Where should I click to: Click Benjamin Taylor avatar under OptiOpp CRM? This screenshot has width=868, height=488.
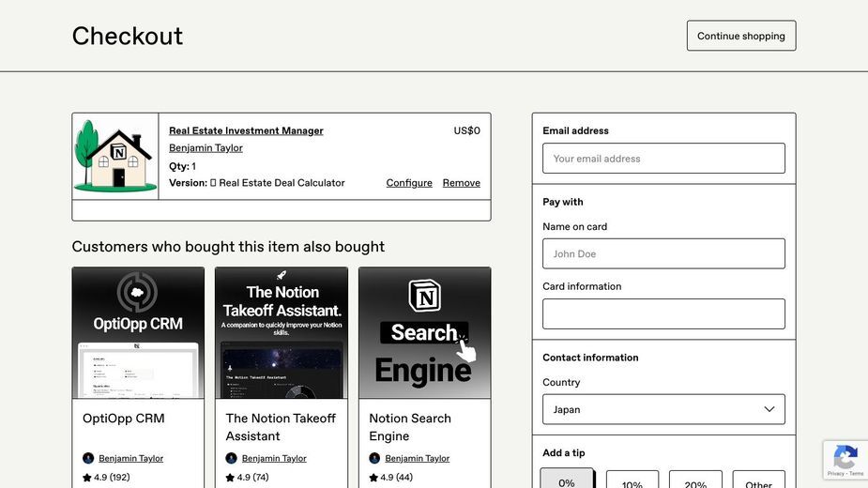88,458
